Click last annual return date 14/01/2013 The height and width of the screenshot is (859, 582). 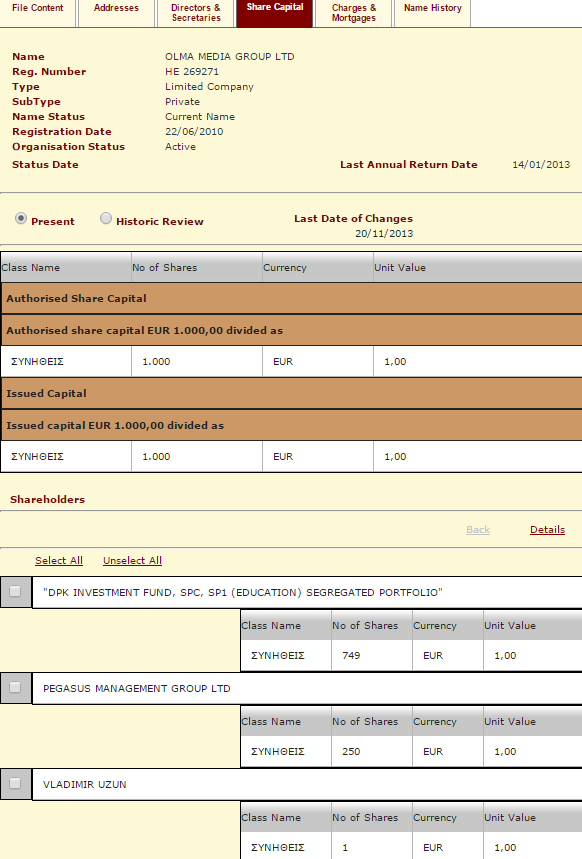pyautogui.click(x=541, y=164)
